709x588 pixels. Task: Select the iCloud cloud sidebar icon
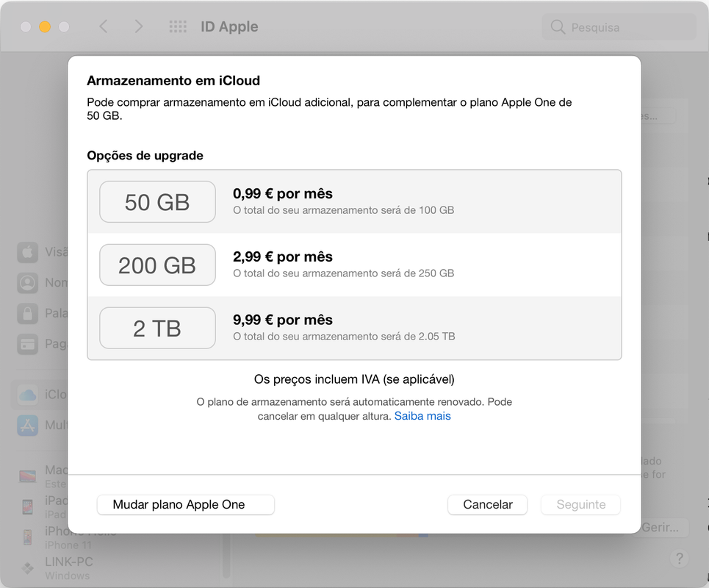[28, 395]
